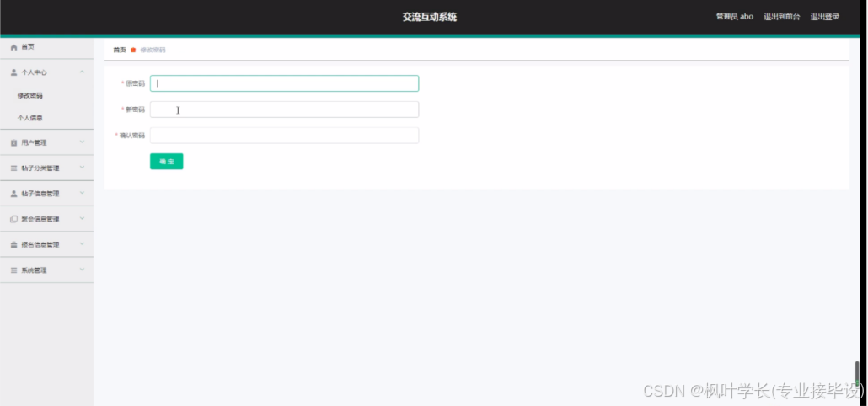Open the 系统管理 menu label

(34, 270)
